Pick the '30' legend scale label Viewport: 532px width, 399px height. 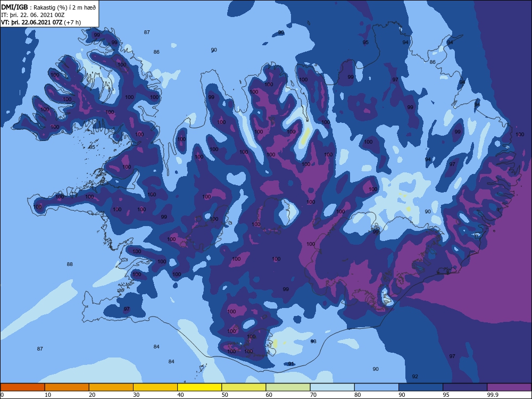(136, 395)
